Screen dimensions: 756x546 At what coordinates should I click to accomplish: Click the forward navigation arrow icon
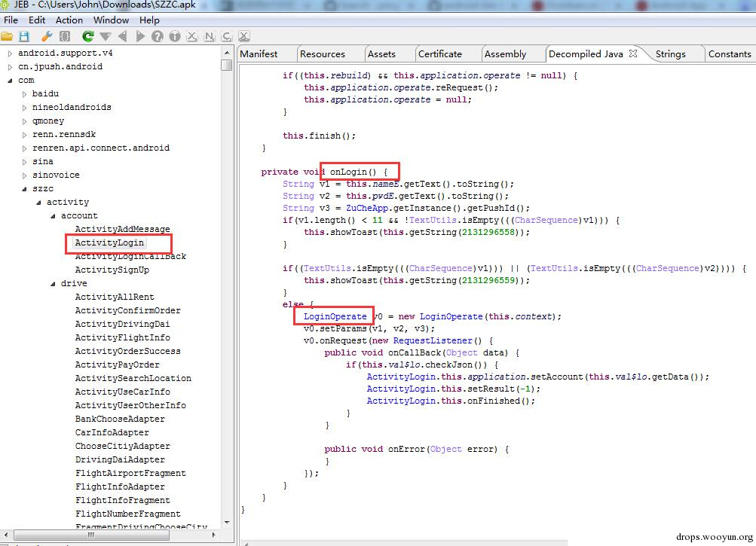click(x=140, y=36)
